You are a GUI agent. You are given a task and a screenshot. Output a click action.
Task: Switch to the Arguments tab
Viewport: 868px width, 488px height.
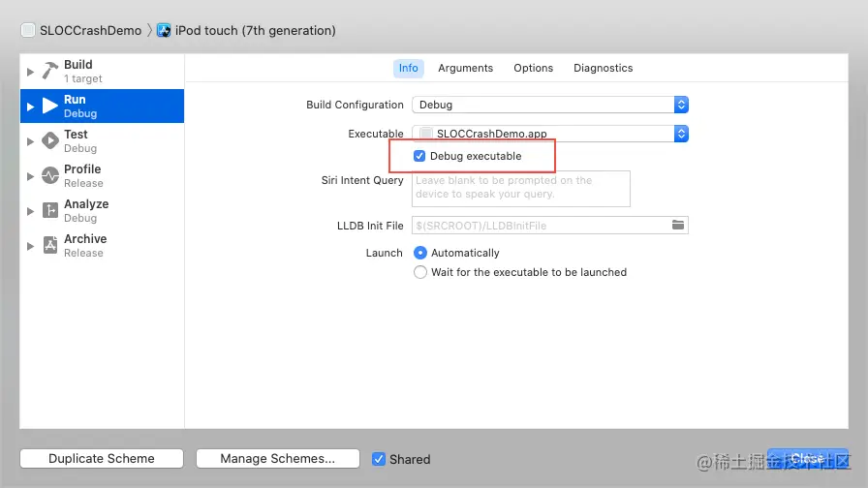click(x=466, y=68)
